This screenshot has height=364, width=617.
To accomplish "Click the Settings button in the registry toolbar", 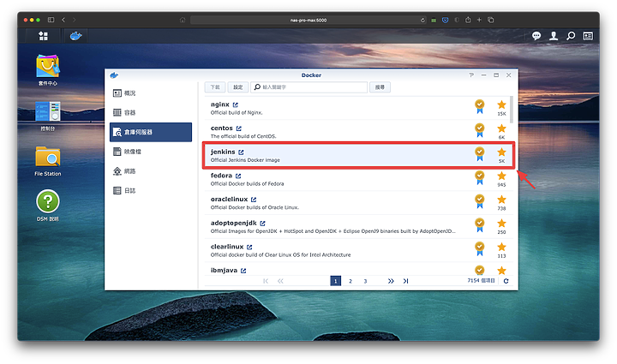I will point(237,87).
